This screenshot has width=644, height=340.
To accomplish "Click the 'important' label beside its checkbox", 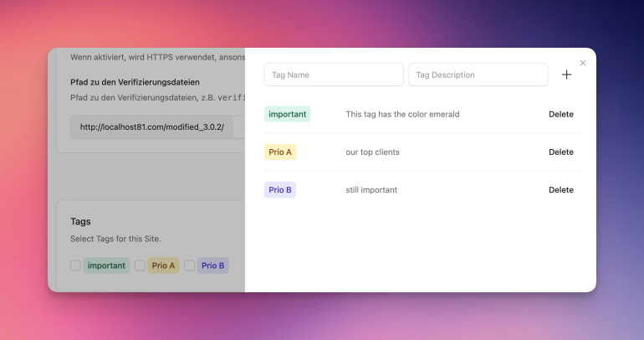I will coord(106,265).
